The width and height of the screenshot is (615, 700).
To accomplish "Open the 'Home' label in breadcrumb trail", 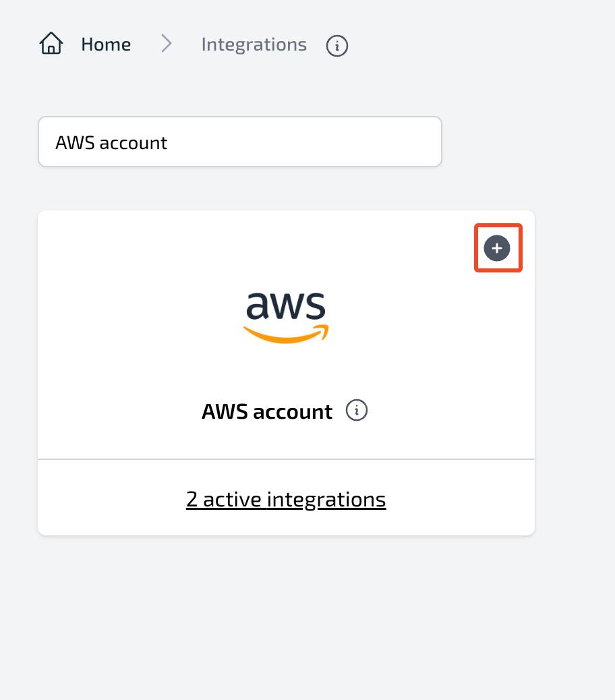I will coord(107,45).
